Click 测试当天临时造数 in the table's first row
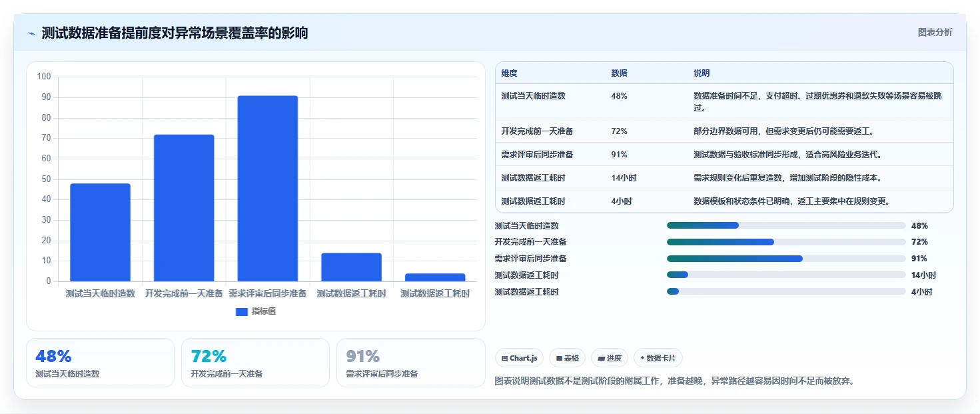Image resolution: width=980 pixels, height=414 pixels. [533, 96]
